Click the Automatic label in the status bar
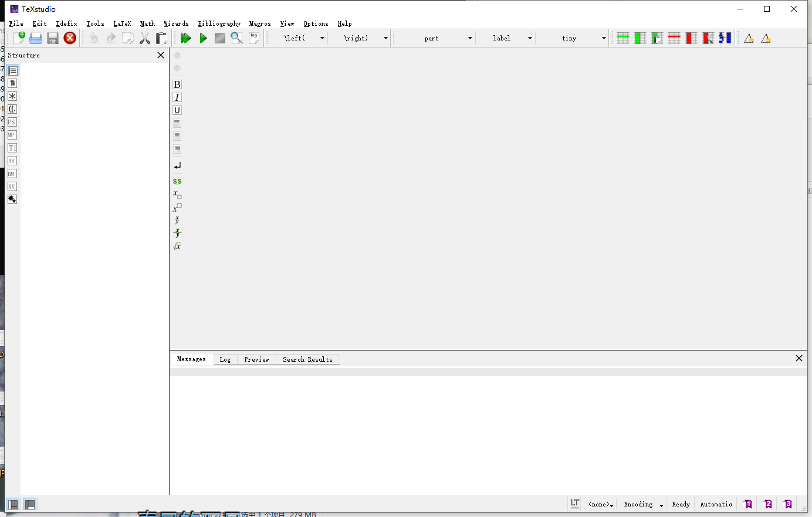812x517 pixels. pos(716,504)
